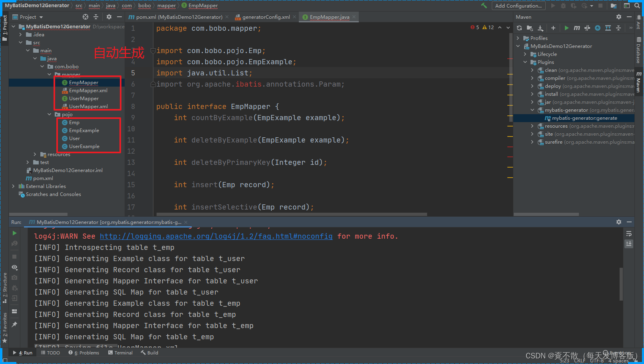The image size is (644, 364).
Task: Open the TODO tool window
Action: tap(50, 352)
